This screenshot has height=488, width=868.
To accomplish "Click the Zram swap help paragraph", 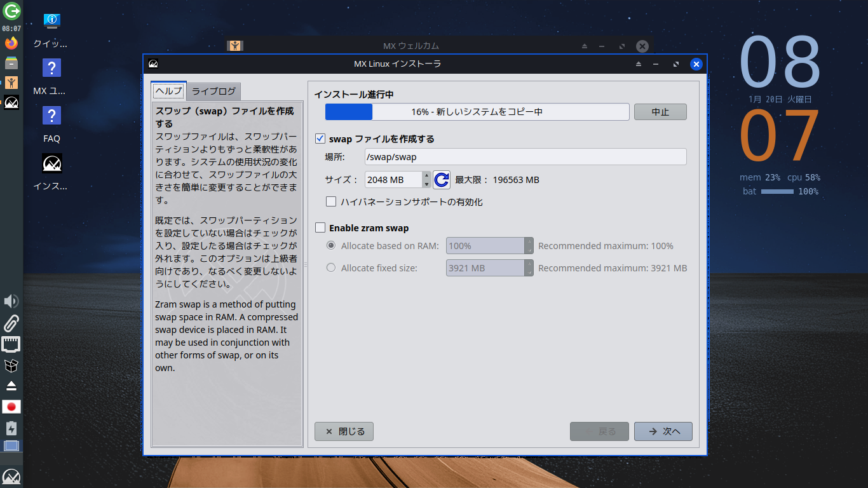I will pyautogui.click(x=226, y=336).
